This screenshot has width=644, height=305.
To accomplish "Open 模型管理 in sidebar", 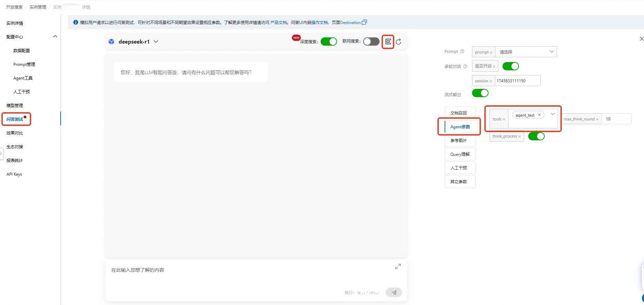I will tap(15, 105).
